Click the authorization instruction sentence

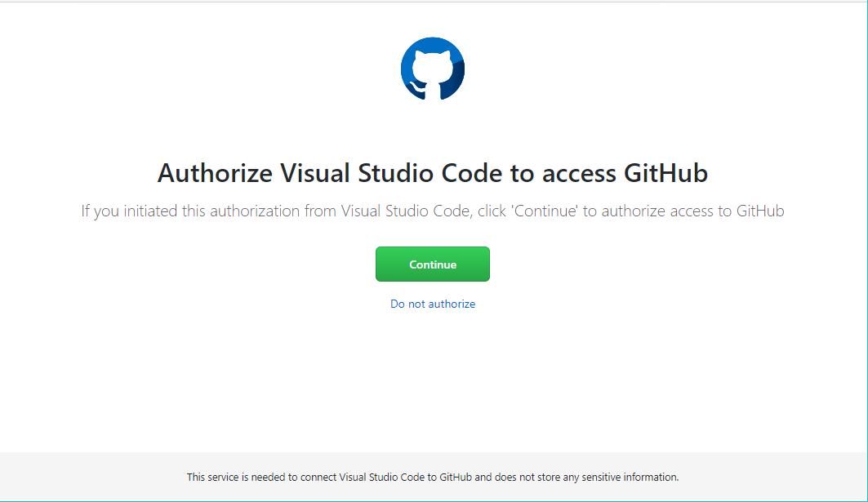tap(432, 211)
